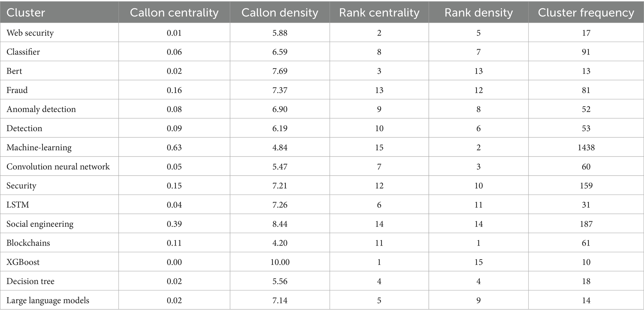Screen dimensions: 644x315
Task: Click the Callon centrality column header
Action: (x=174, y=13)
